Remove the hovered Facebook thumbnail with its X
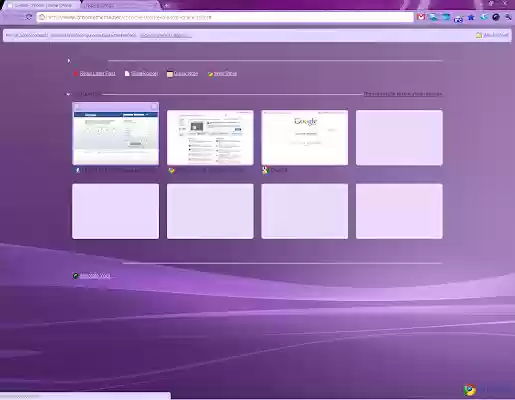Image resolution: width=515 pixels, height=400 pixels. coord(154,107)
